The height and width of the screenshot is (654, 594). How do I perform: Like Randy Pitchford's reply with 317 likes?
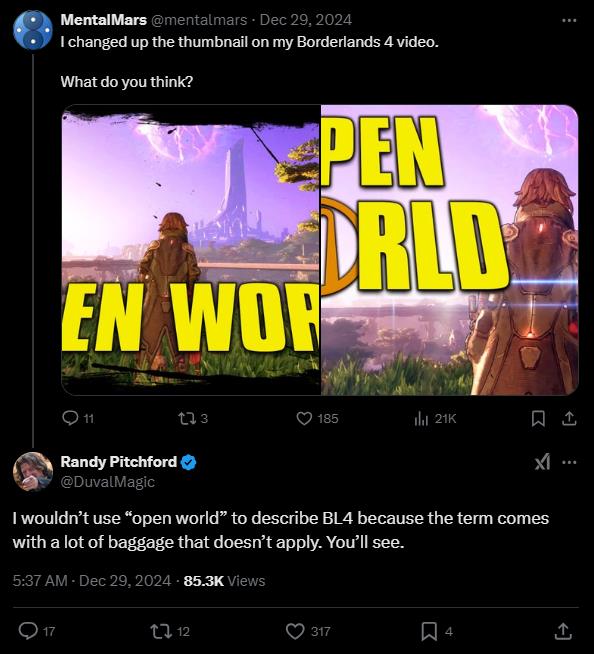point(308,631)
